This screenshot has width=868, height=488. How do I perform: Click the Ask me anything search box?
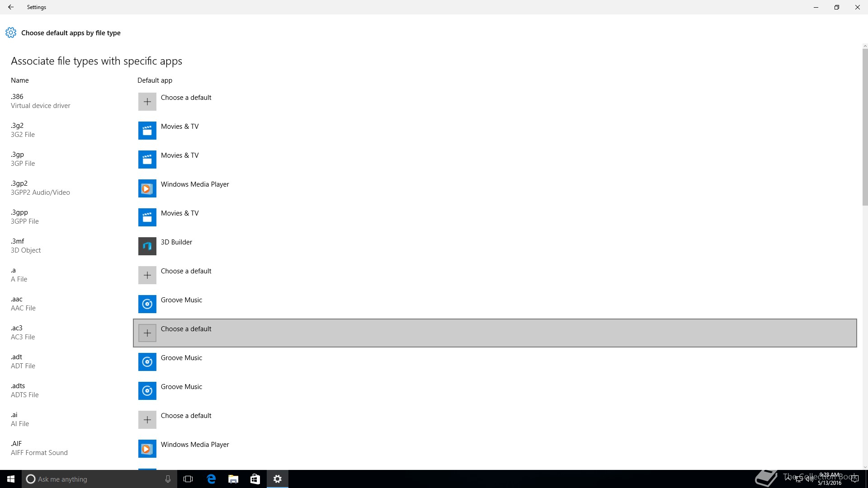pyautogui.click(x=99, y=479)
